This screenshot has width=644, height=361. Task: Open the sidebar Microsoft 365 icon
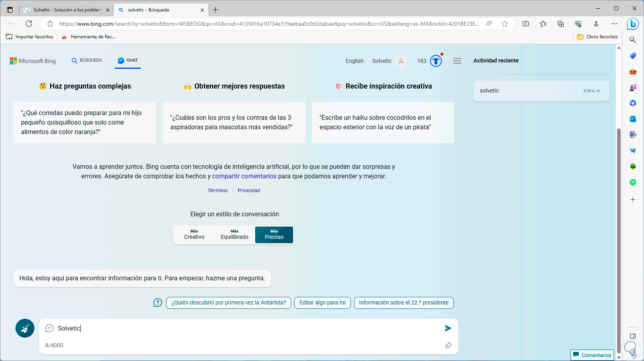pos(633,103)
